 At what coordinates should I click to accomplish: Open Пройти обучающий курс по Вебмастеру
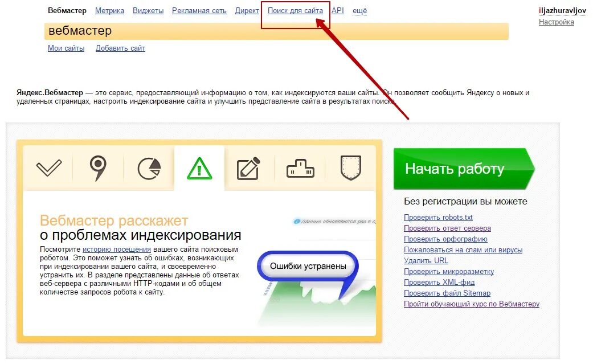point(472,304)
